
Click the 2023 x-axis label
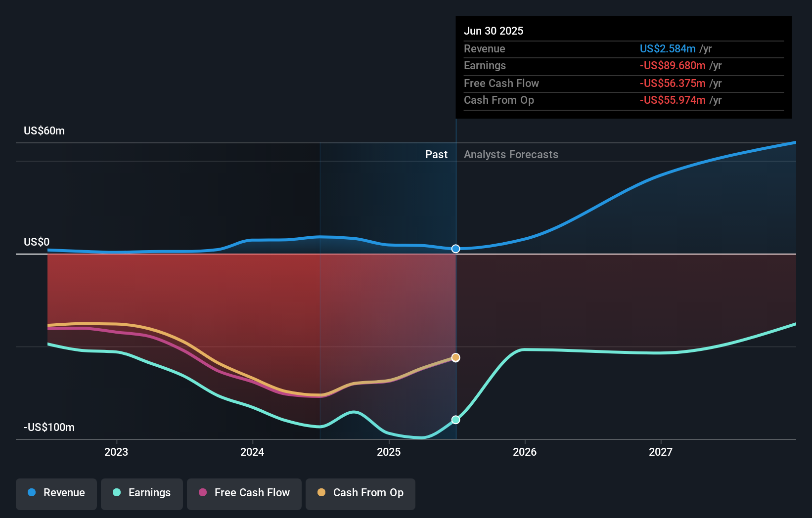116,452
